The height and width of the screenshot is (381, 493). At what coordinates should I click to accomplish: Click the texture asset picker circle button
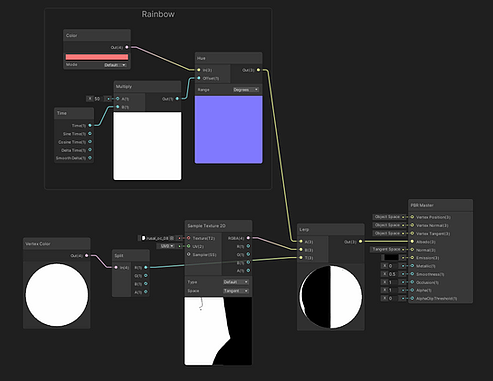tap(172, 238)
